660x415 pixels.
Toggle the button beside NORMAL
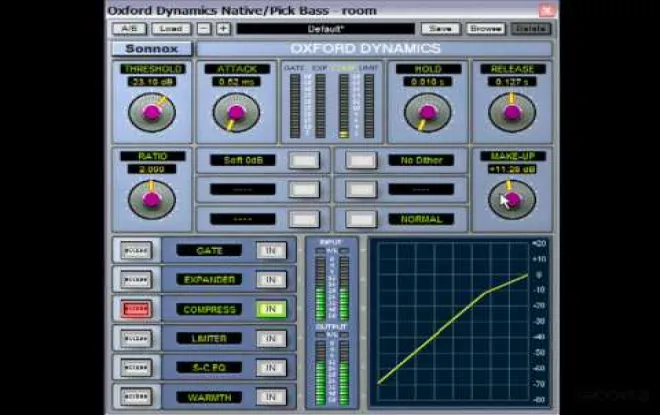pyautogui.click(x=361, y=219)
